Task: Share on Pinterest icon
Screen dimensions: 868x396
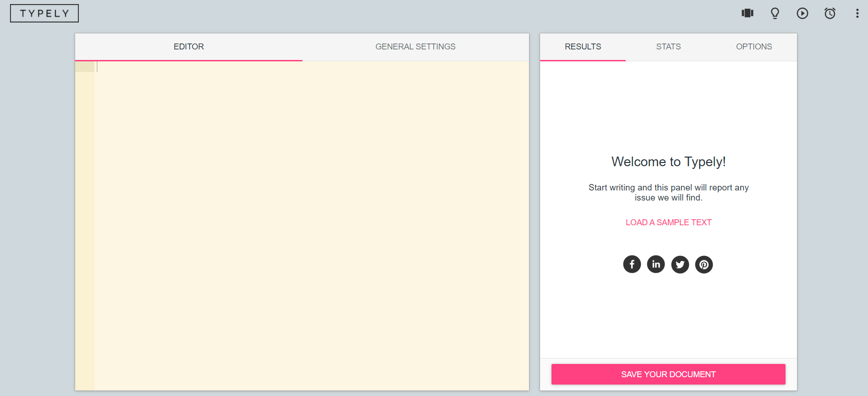Action: (704, 265)
